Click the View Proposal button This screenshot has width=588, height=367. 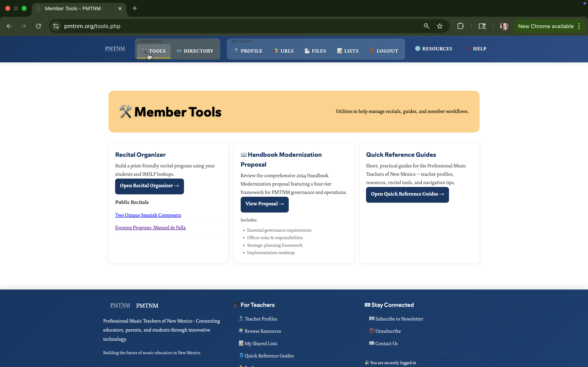click(264, 204)
